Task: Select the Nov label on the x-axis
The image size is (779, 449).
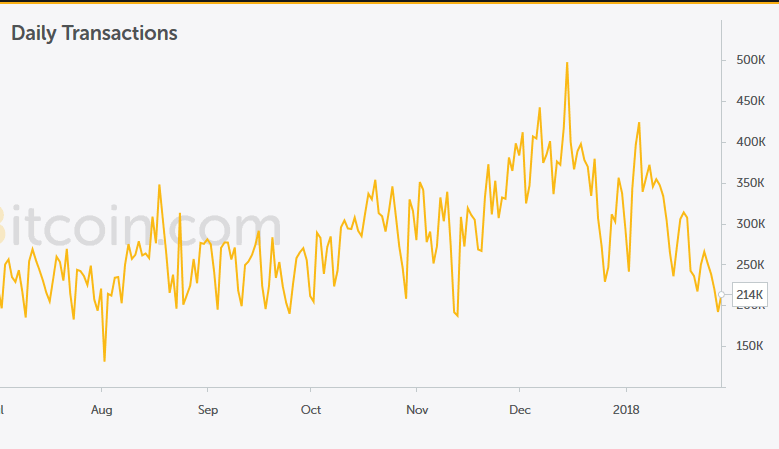Action: (417, 409)
